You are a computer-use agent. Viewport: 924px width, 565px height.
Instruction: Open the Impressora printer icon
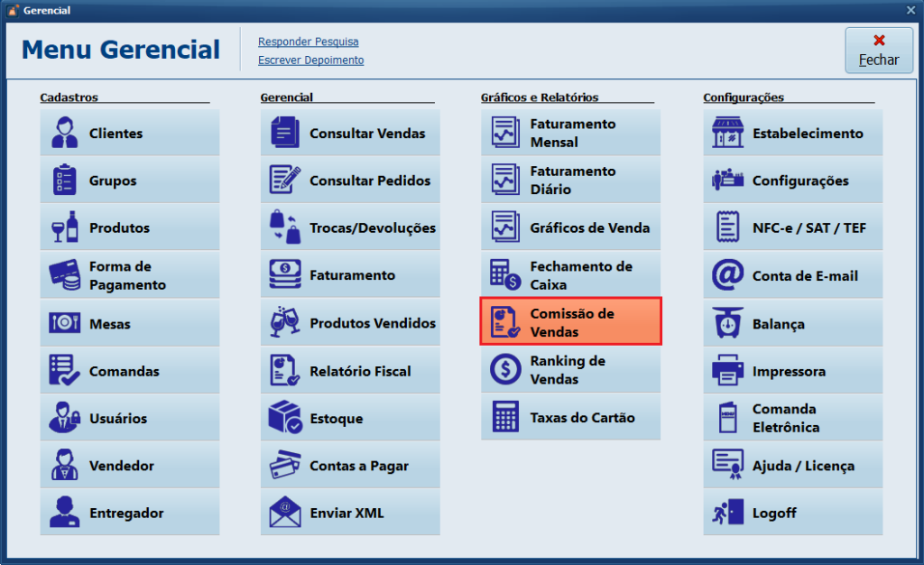[728, 371]
